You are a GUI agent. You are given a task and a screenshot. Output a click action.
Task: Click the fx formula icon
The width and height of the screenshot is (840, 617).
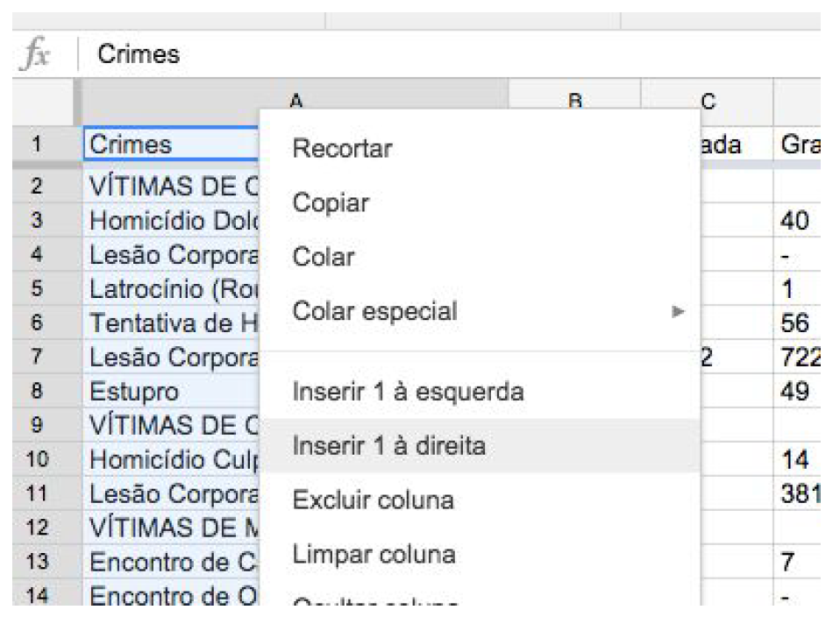click(36, 55)
